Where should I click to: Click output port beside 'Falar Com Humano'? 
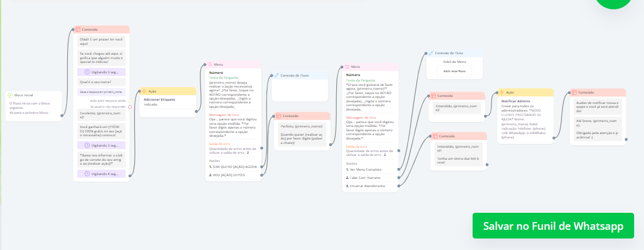pyautogui.click(x=399, y=178)
